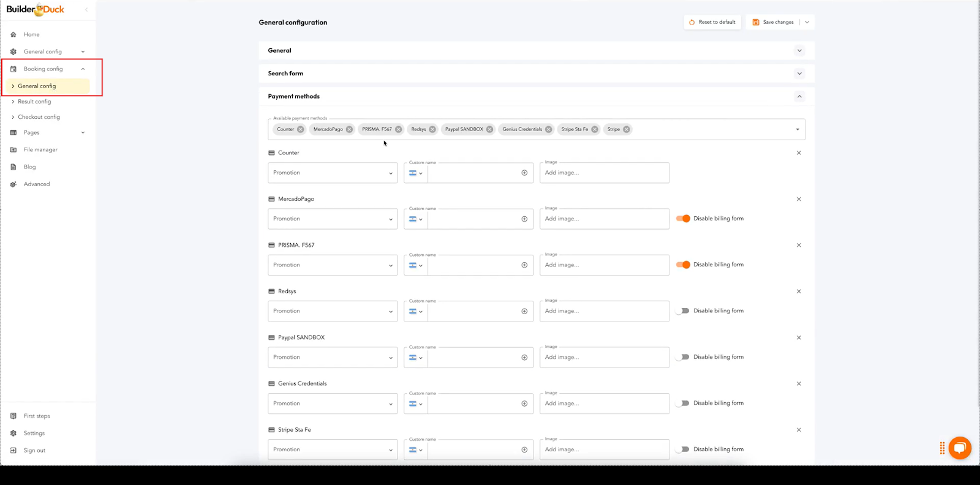Remove the MercadoPago chip from available methods
Screen dimensions: 980x485
(349, 129)
